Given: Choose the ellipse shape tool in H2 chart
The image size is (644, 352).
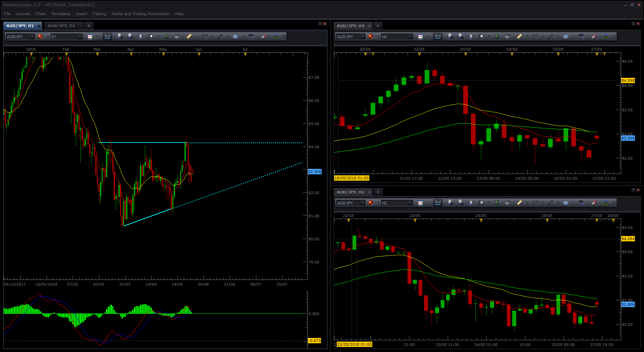Looking at the screenshot, I should [566, 203].
